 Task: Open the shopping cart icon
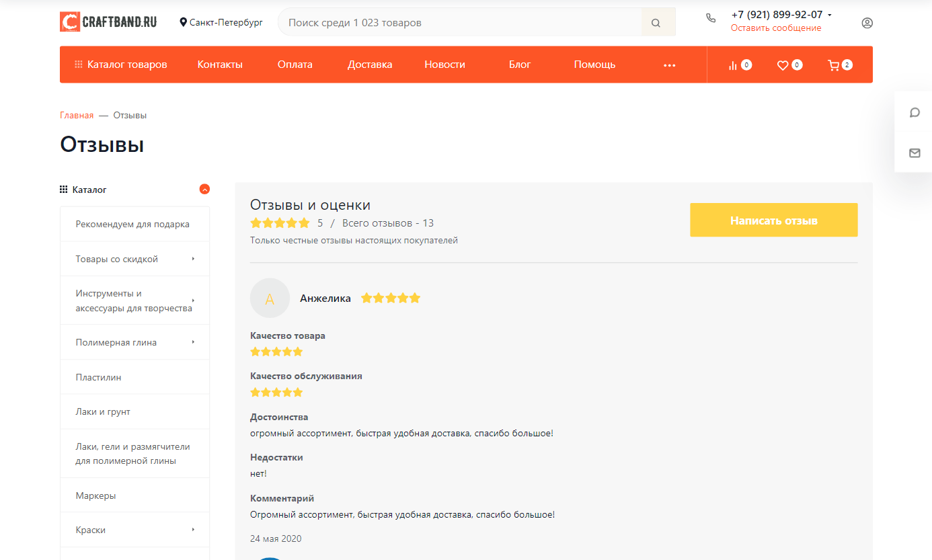pos(833,65)
